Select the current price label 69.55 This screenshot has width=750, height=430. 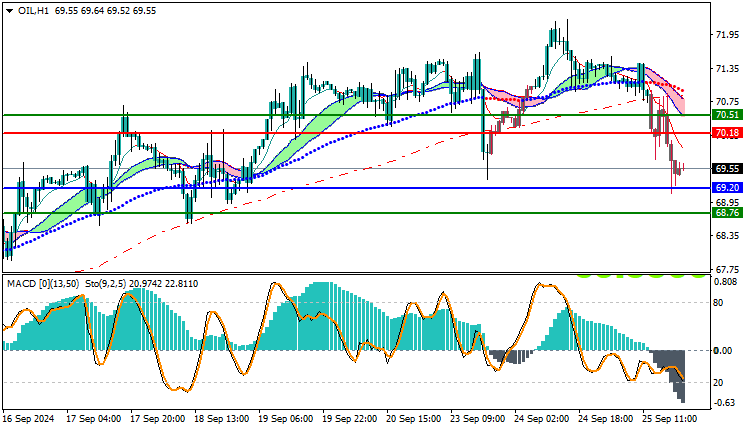728,168
